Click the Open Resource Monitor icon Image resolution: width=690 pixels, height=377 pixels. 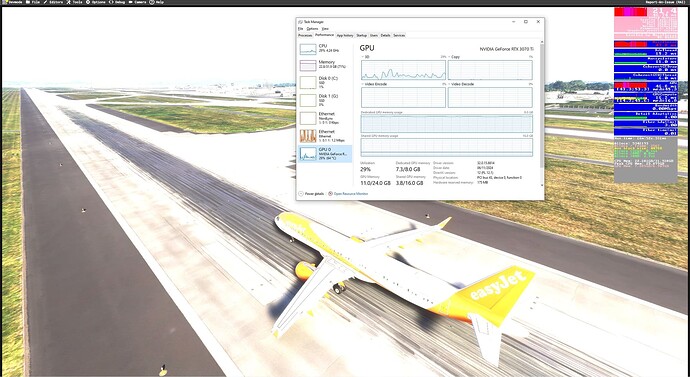coord(330,194)
